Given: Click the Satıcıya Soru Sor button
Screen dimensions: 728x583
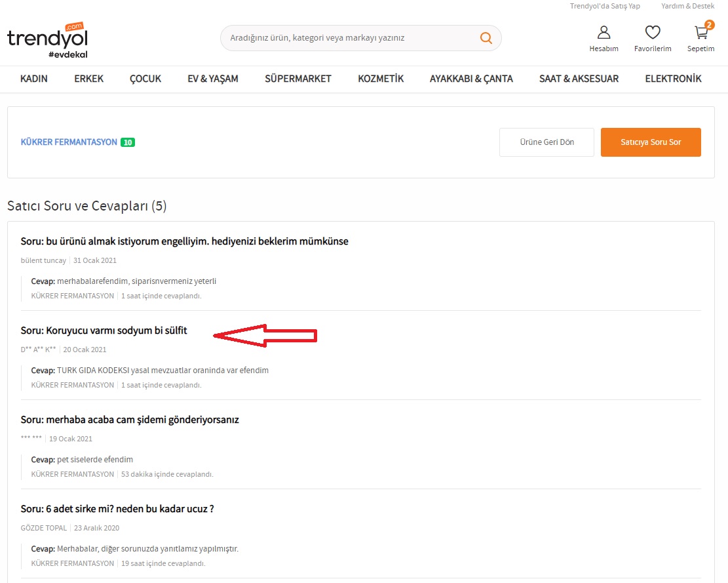Looking at the screenshot, I should 651,142.
